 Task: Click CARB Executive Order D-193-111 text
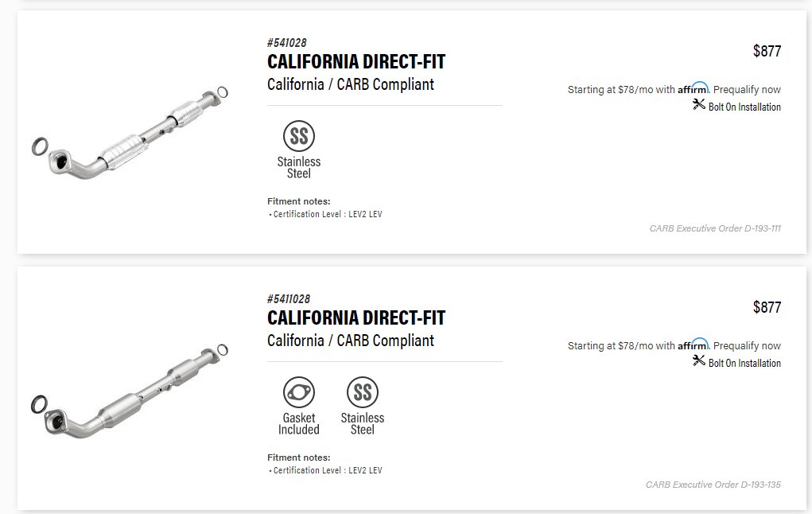click(x=715, y=228)
